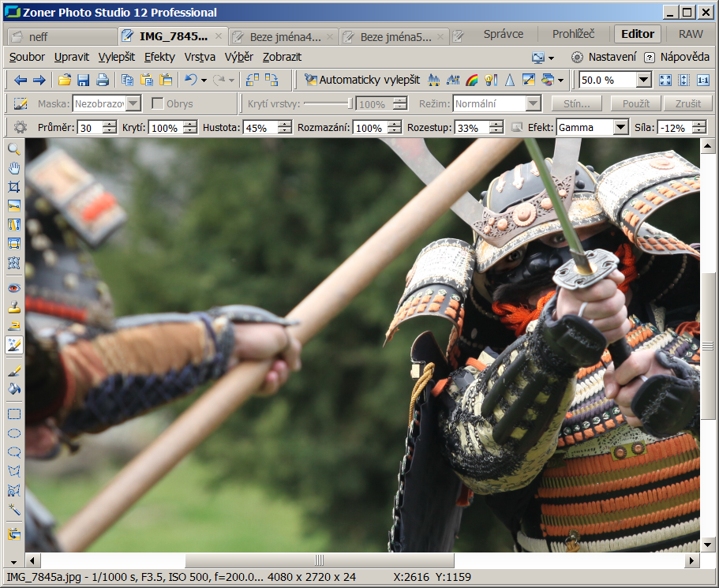Open Nastavení settings
This screenshot has height=588, width=719.
click(604, 57)
